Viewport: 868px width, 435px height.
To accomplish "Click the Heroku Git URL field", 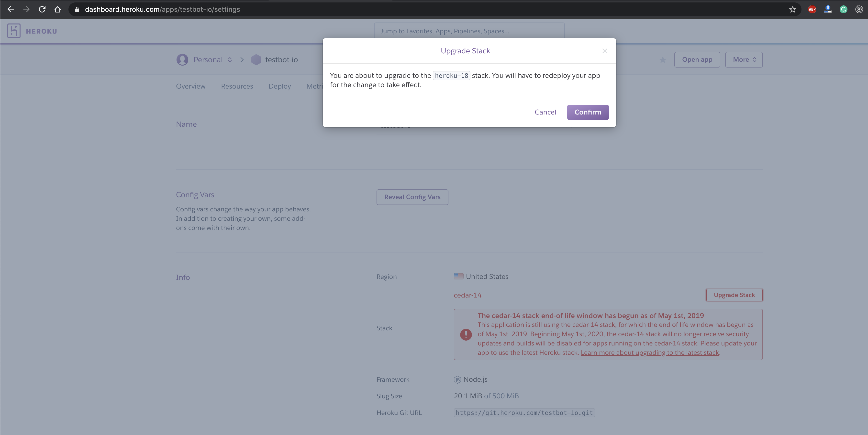I will (x=524, y=413).
